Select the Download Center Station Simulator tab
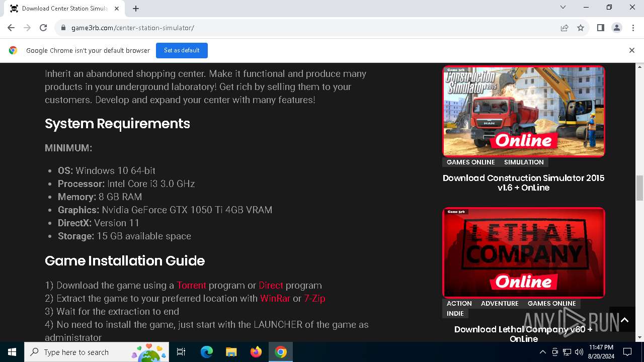 (x=64, y=9)
